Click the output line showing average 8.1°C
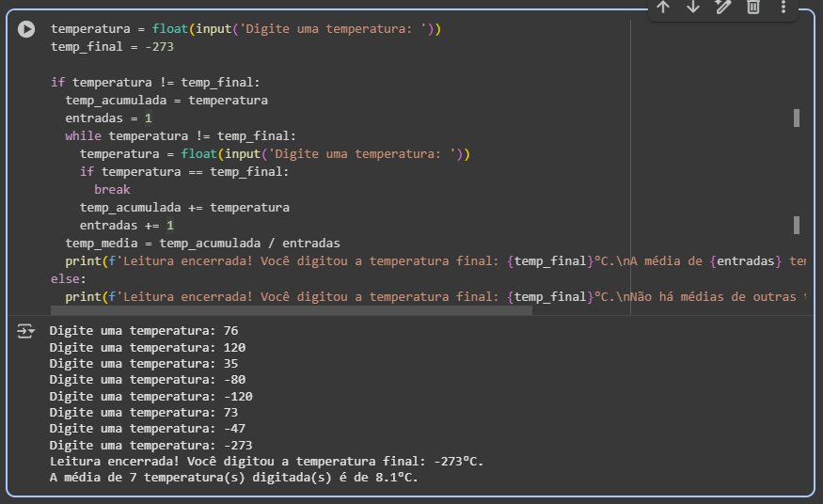The width and height of the screenshot is (823, 504). pyautogui.click(x=233, y=478)
